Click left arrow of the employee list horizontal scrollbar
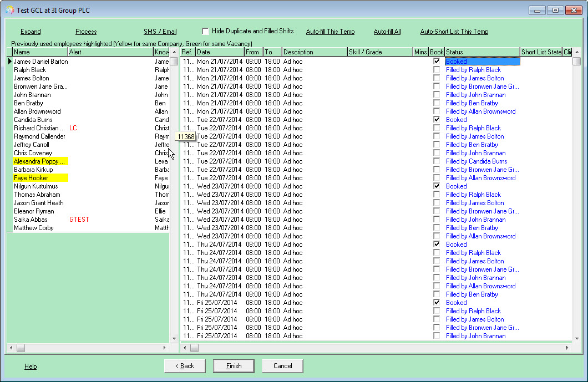The image size is (588, 382). click(11, 348)
